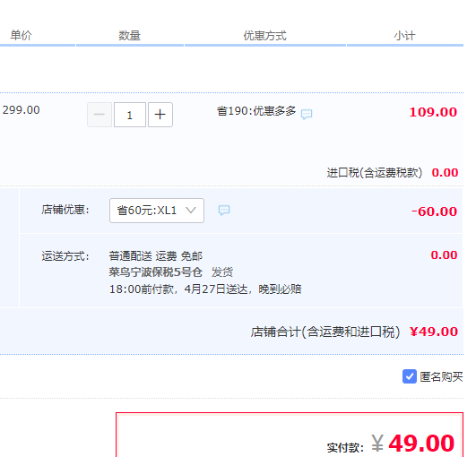
Task: Click the quantity input field showing 1
Action: pyautogui.click(x=130, y=115)
